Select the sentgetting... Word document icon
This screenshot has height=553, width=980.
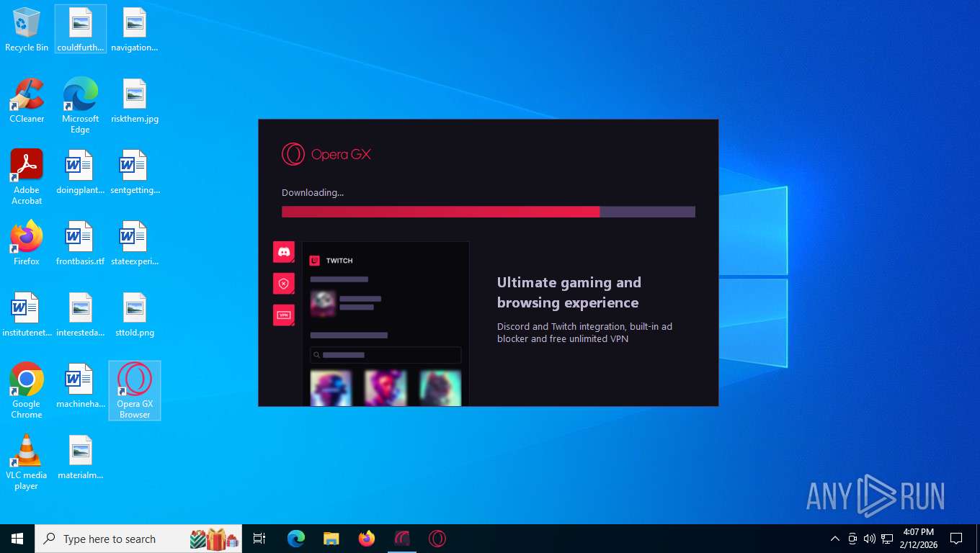135,172
